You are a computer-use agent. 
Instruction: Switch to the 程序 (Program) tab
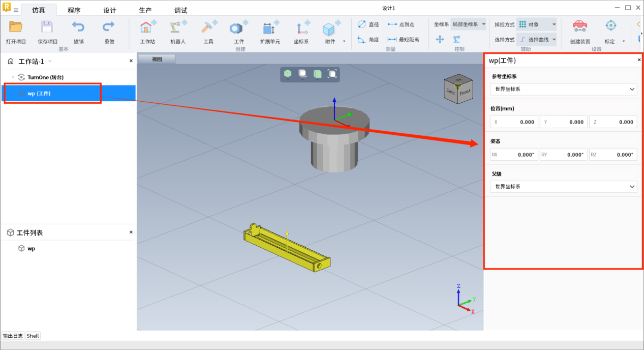74,10
